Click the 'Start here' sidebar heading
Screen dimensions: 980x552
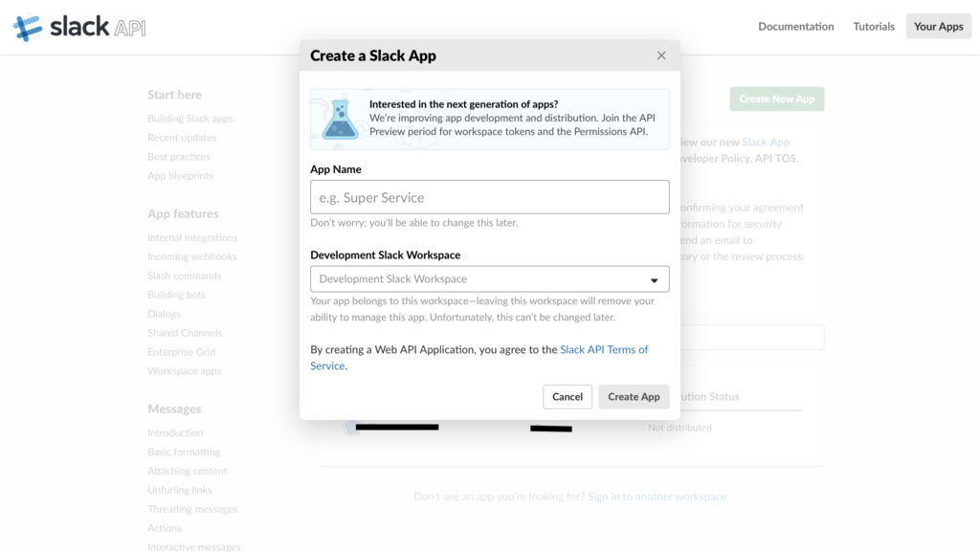pos(174,95)
